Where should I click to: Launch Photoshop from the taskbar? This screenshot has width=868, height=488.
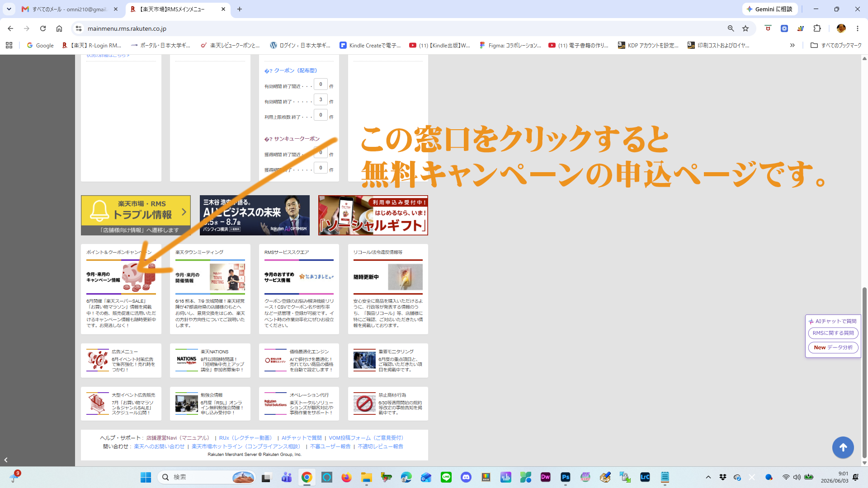(566, 477)
